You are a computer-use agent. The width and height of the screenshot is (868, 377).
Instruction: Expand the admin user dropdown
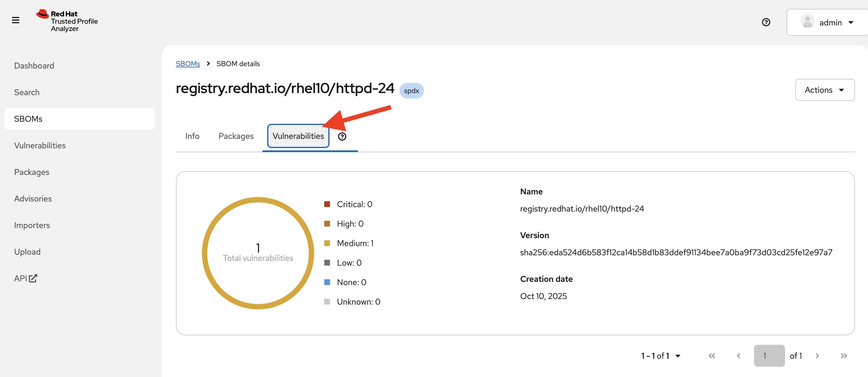(x=851, y=22)
